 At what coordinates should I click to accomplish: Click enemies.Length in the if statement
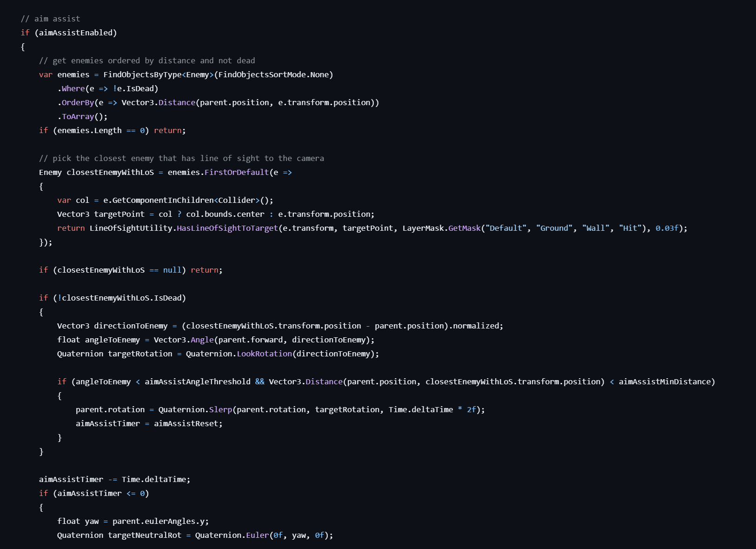click(x=89, y=130)
